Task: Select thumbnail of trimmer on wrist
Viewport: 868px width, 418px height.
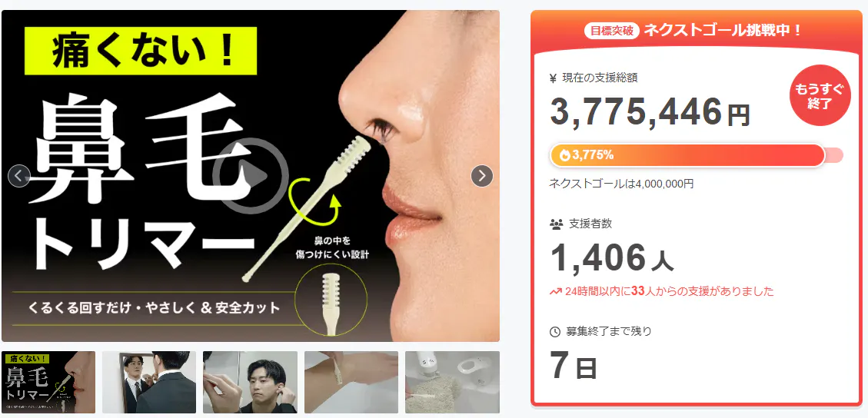Action: [x=351, y=382]
